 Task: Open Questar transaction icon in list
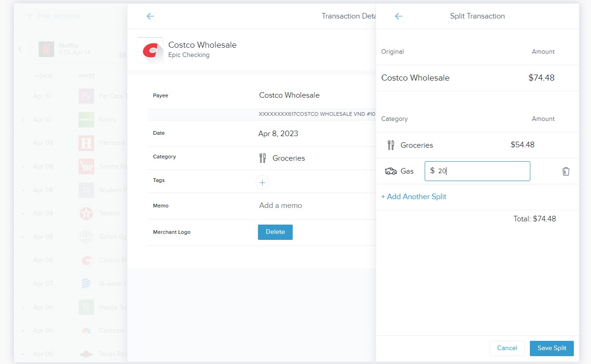click(86, 283)
